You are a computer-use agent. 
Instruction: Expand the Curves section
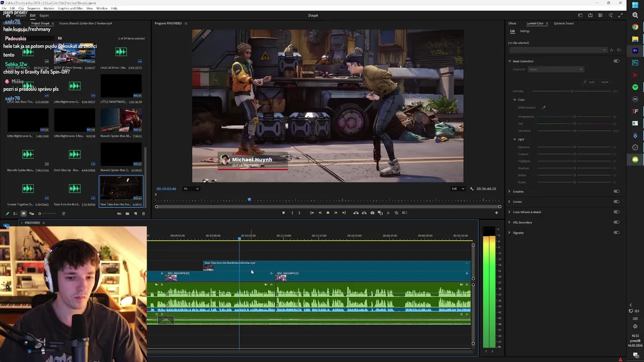tap(509, 202)
